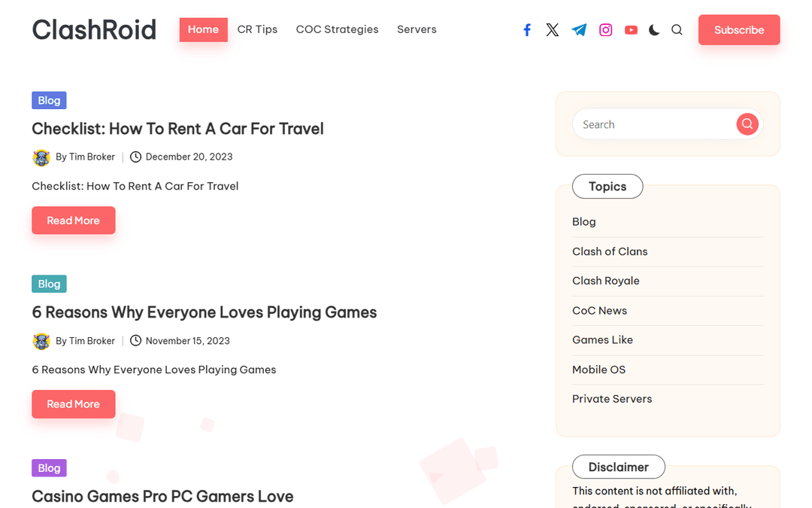Open 'Casino Games Pro PC Gamers Love' title
Viewport: 812px width, 508px height.
click(162, 497)
